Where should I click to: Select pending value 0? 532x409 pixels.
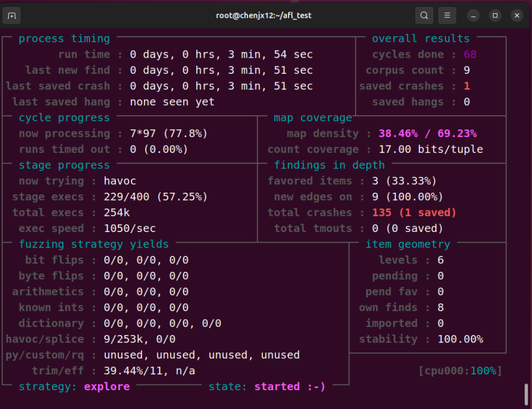tap(440, 276)
